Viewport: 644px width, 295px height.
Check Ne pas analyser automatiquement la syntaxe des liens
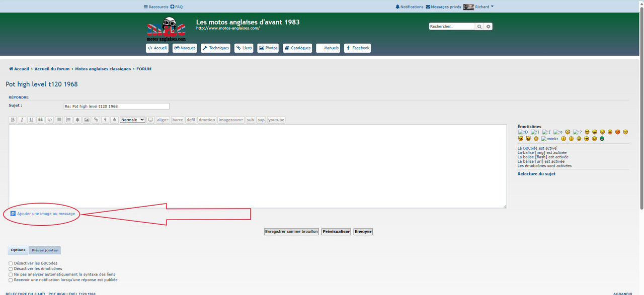(x=11, y=274)
